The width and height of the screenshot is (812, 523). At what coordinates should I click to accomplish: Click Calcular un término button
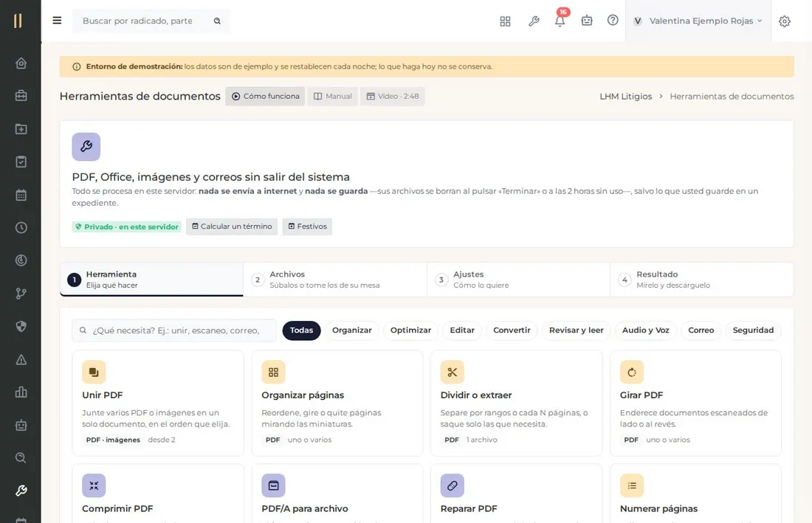tap(232, 226)
